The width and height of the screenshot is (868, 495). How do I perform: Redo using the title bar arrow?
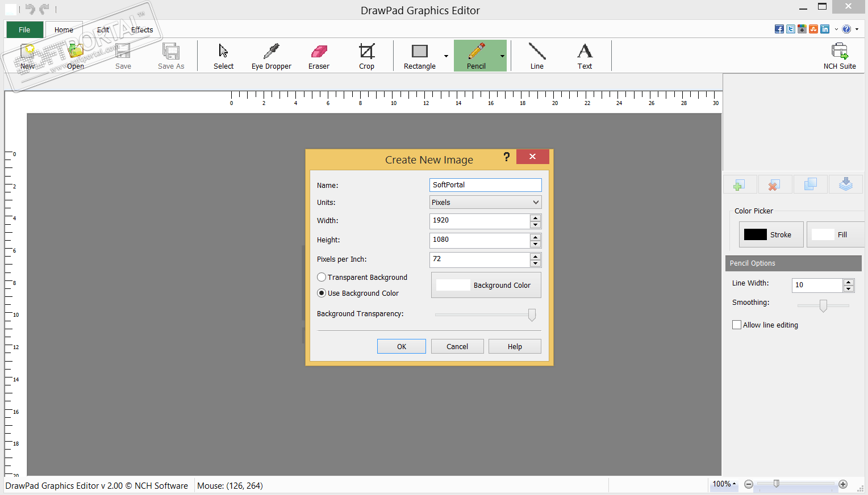44,9
